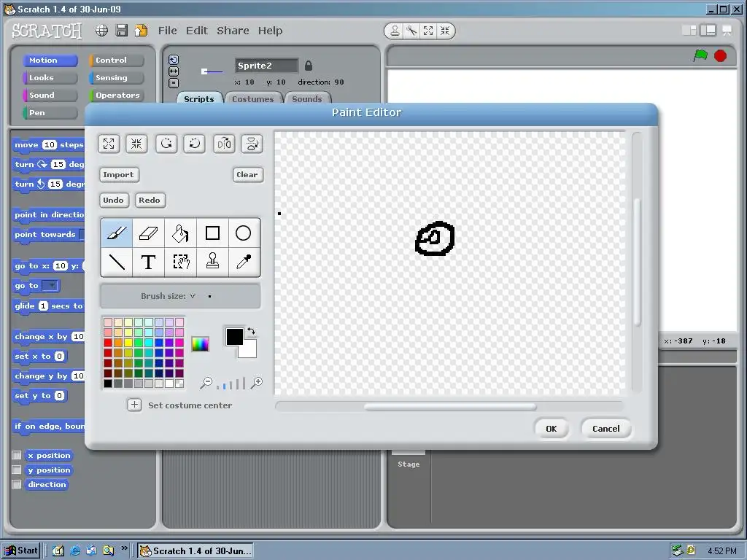The image size is (747, 560).
Task: Set rotation style to can rotate
Action: [x=174, y=60]
